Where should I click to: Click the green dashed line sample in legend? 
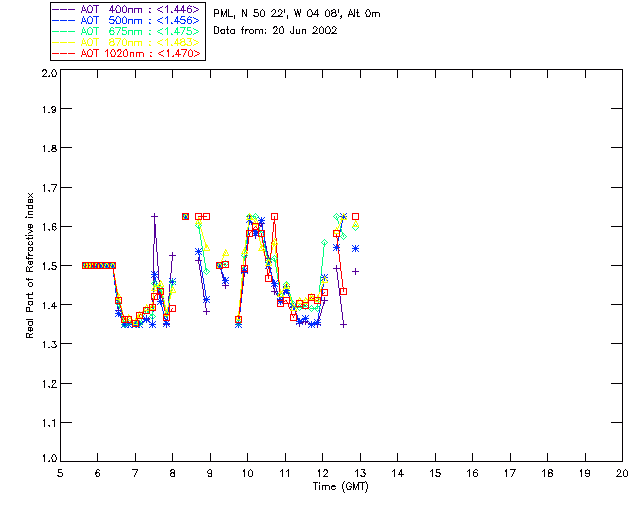pyautogui.click(x=64, y=31)
